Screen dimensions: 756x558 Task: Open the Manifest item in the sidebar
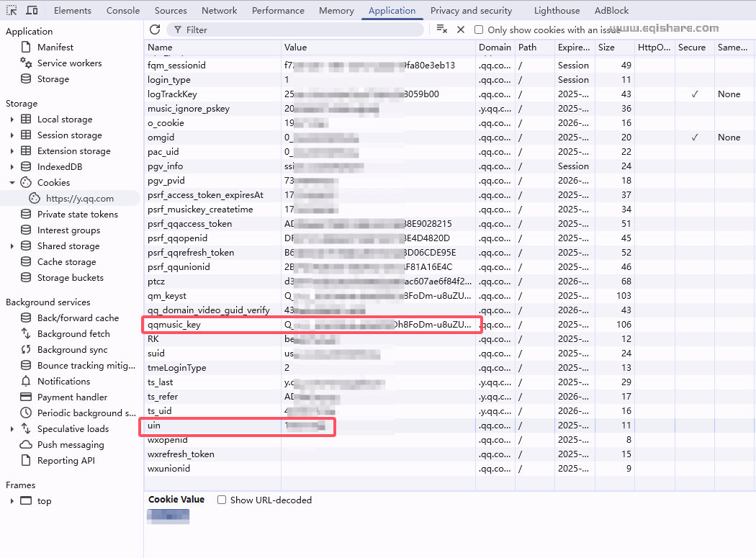55,48
